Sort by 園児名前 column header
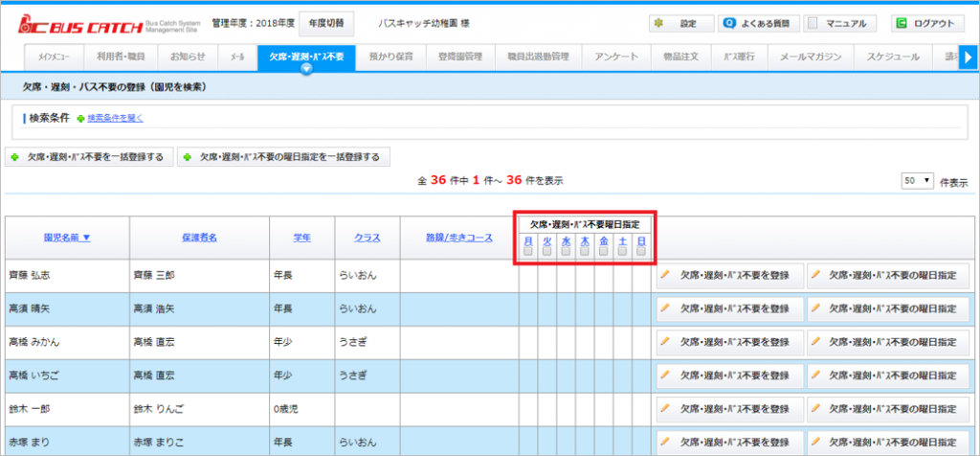This screenshot has width=980, height=456. click(67, 238)
